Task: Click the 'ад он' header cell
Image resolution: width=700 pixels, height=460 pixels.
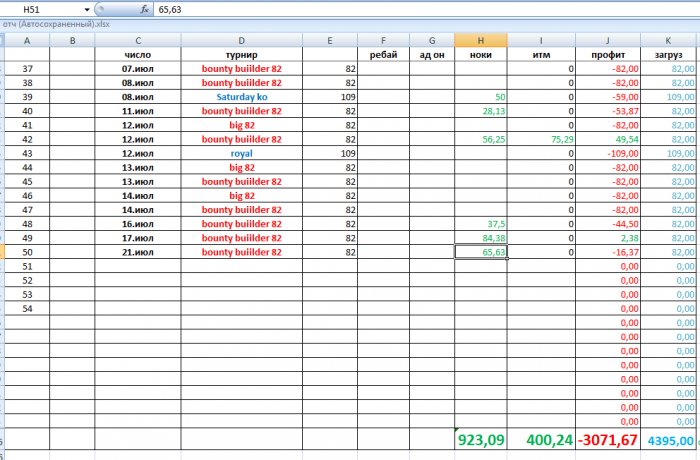Action: (432, 55)
